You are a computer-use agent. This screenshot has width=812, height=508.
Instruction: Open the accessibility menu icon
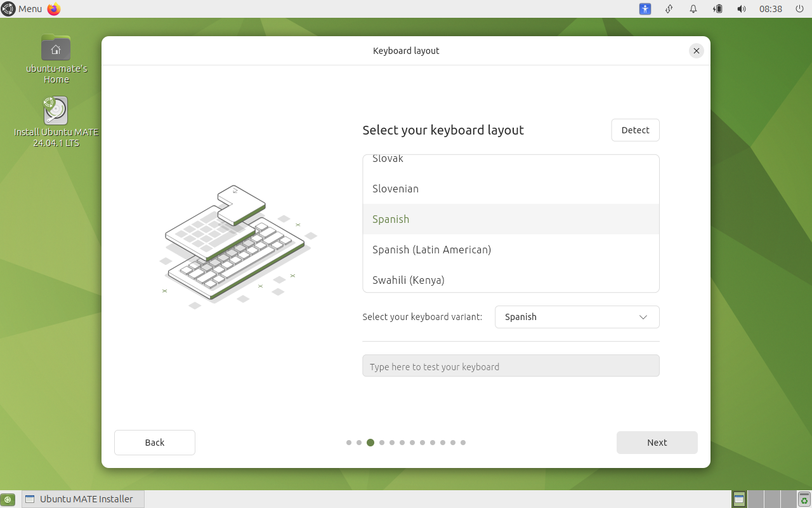click(645, 9)
